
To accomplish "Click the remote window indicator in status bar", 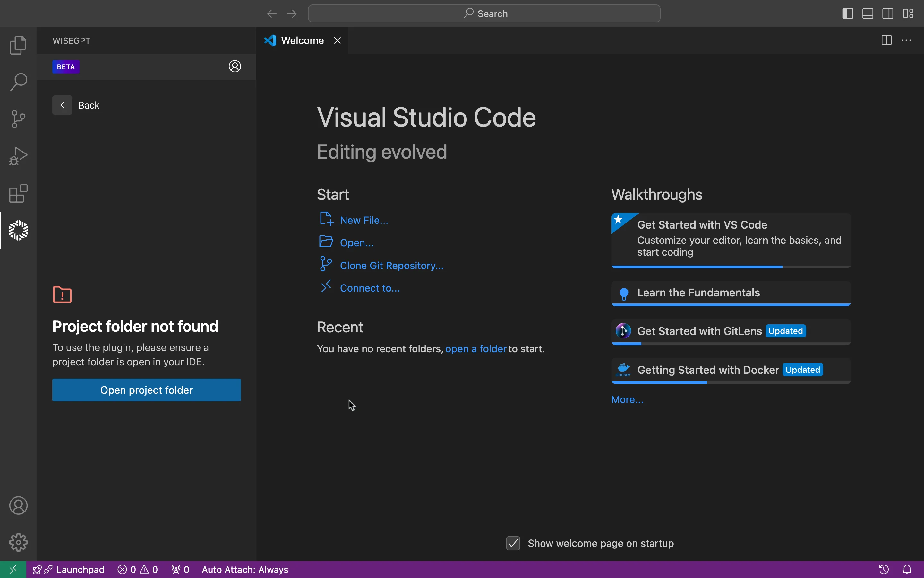I will 13,570.
